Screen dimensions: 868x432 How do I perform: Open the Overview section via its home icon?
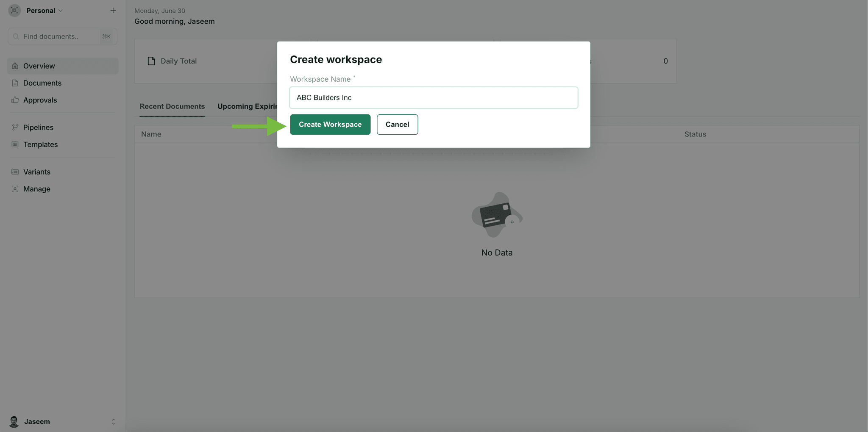15,66
